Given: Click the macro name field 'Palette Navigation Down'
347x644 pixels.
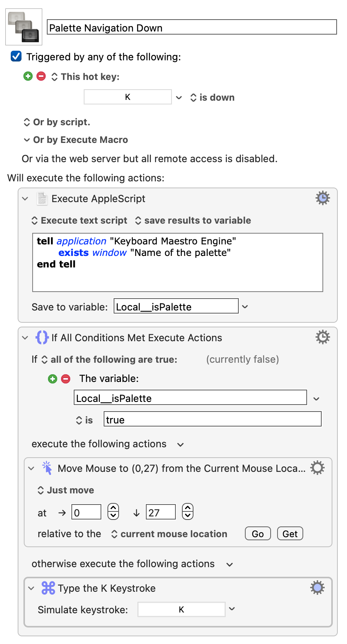Looking at the screenshot, I should pos(192,27).
